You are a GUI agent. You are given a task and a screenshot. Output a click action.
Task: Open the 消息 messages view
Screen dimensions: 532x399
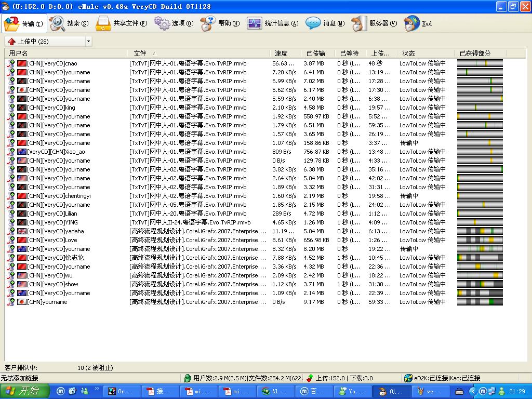[325, 23]
